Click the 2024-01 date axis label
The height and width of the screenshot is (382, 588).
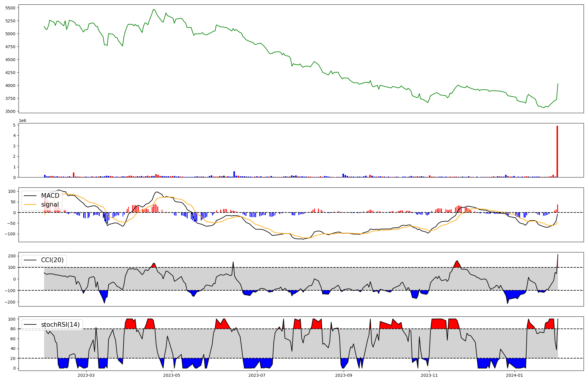pos(515,375)
